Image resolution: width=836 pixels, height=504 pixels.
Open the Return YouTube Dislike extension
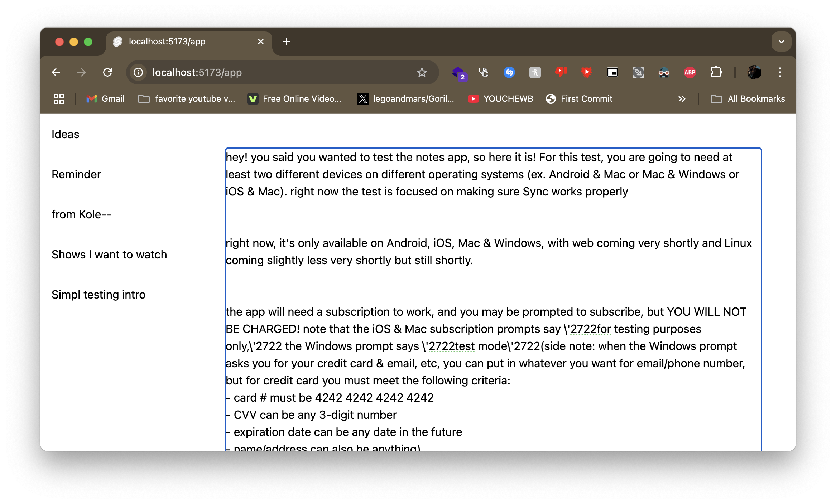(561, 72)
